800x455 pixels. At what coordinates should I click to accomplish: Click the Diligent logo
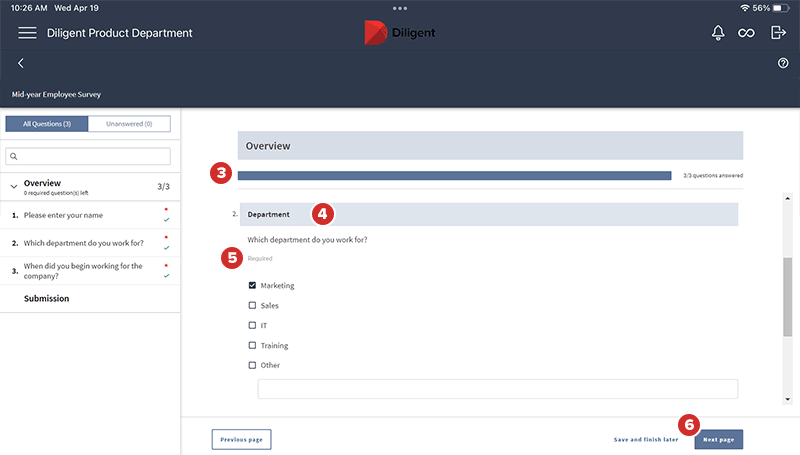point(400,32)
